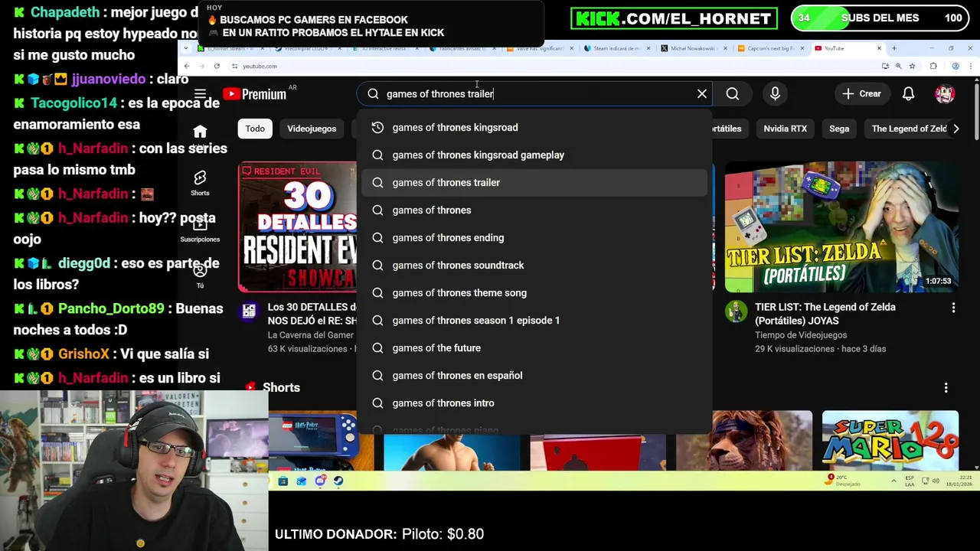
Task: Choose suggestion games of the future
Action: [x=534, y=347]
